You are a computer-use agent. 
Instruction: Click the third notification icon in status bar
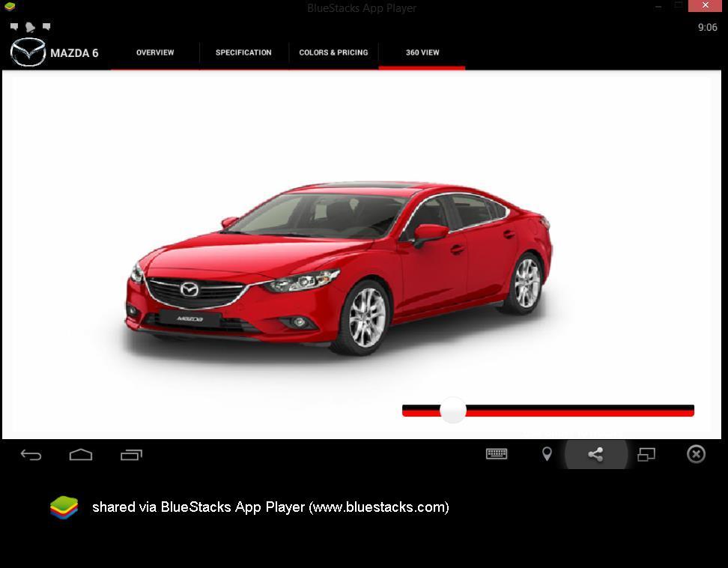[x=46, y=27]
